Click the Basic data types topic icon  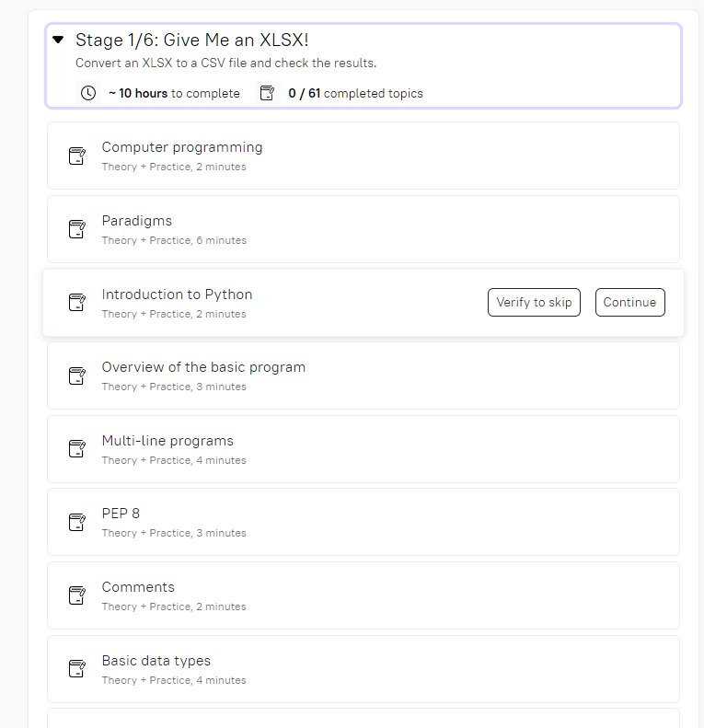point(77,669)
